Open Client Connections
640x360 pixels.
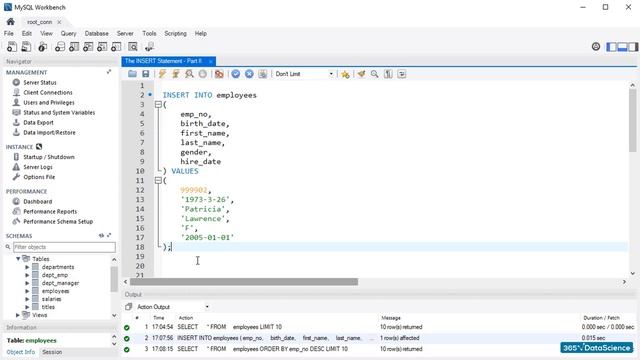pyautogui.click(x=48, y=93)
